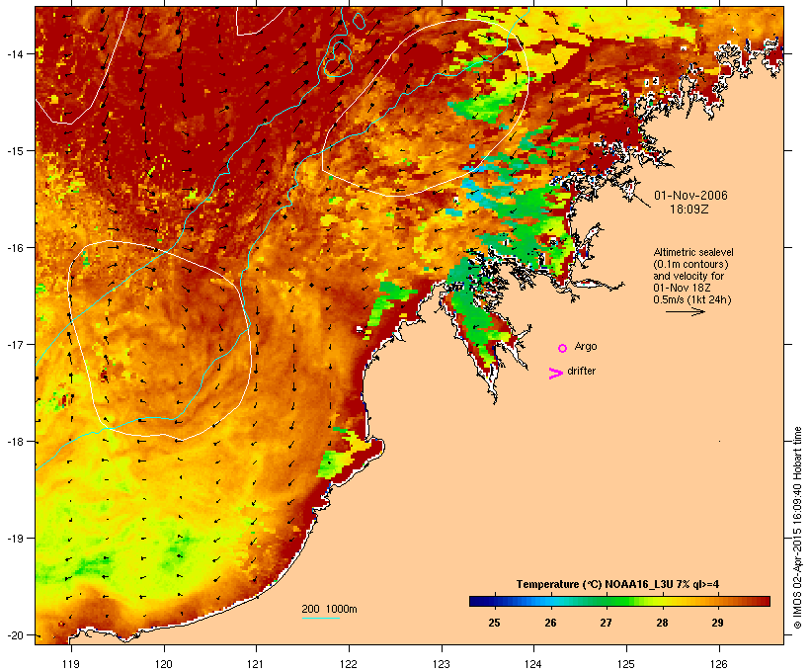Click the IMOS copyright timestamp text
Screen dimensions: 810x672
coord(797,528)
